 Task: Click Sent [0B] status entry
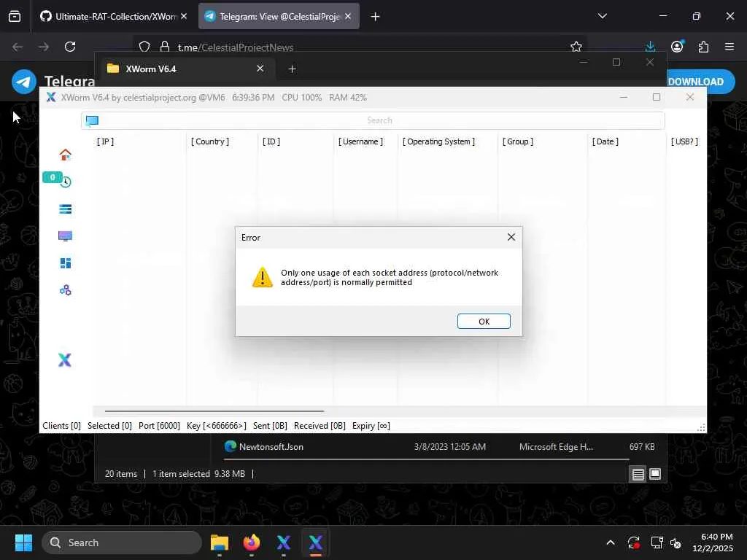pyautogui.click(x=270, y=426)
